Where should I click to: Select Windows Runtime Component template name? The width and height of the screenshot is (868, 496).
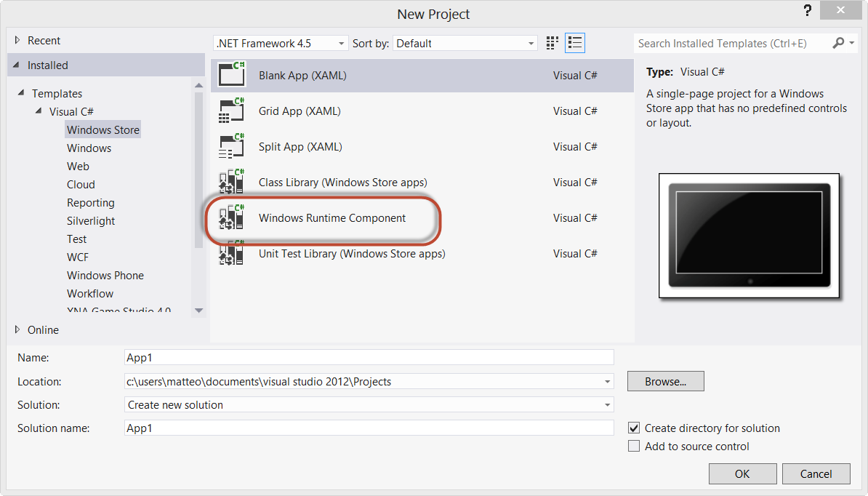click(x=332, y=218)
